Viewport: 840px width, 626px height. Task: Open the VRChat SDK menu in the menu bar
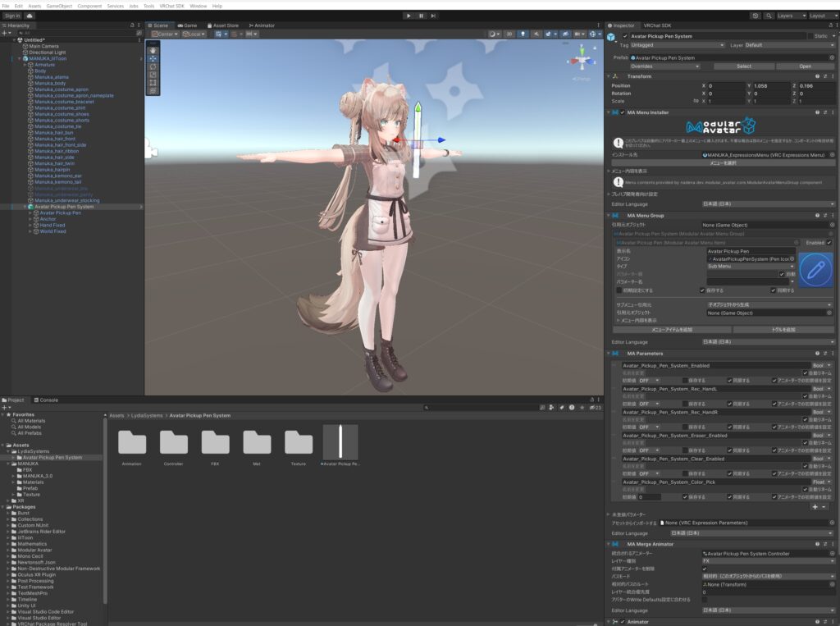coord(171,4)
